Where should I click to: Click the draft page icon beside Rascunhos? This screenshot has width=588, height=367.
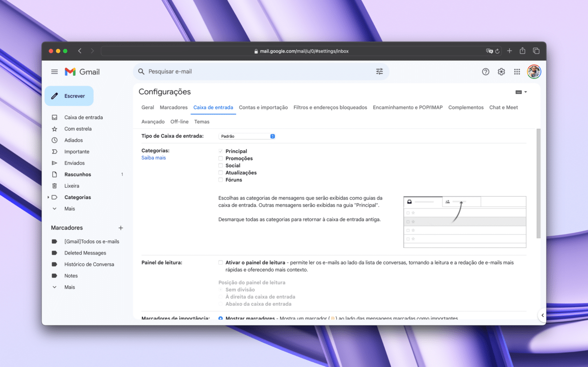click(55, 175)
